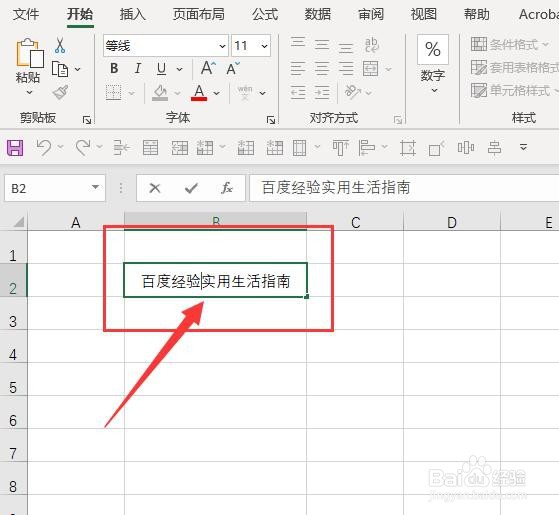Center text horizontally
This screenshot has width=559, height=515.
click(322, 68)
